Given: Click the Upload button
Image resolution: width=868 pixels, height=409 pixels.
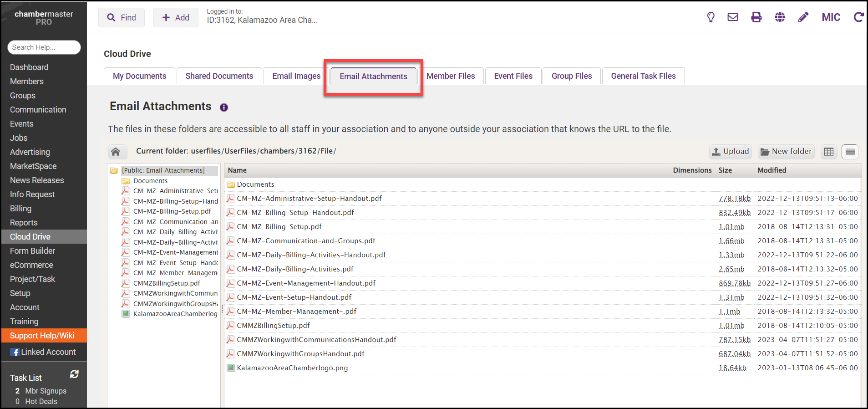Looking at the screenshot, I should (x=731, y=152).
